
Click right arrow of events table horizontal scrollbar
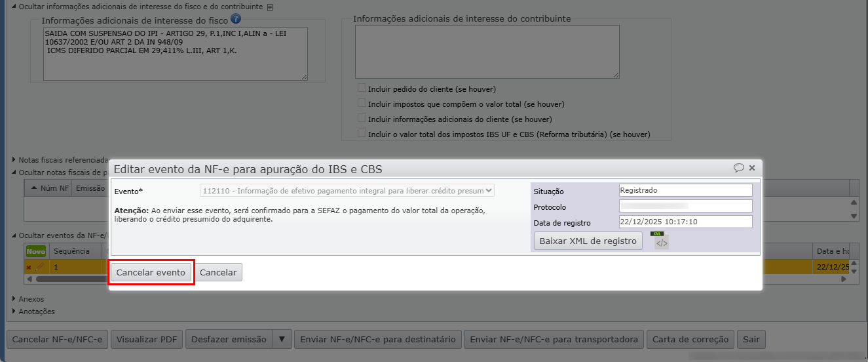(x=844, y=279)
